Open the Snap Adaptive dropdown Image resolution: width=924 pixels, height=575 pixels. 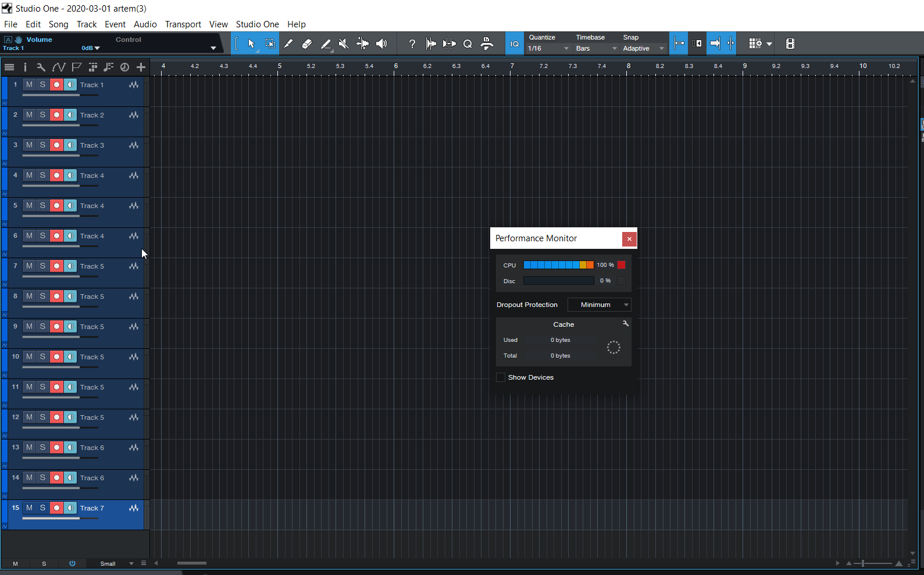[643, 49]
